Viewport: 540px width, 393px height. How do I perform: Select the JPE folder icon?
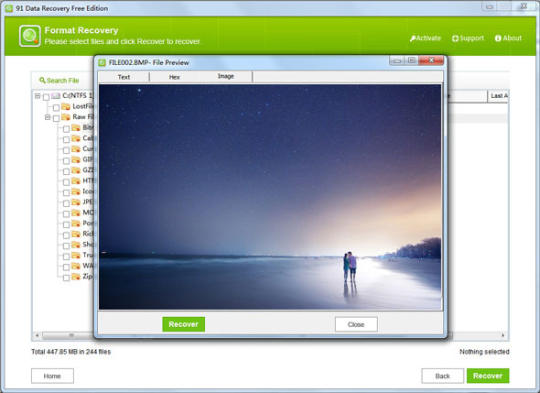[76, 202]
